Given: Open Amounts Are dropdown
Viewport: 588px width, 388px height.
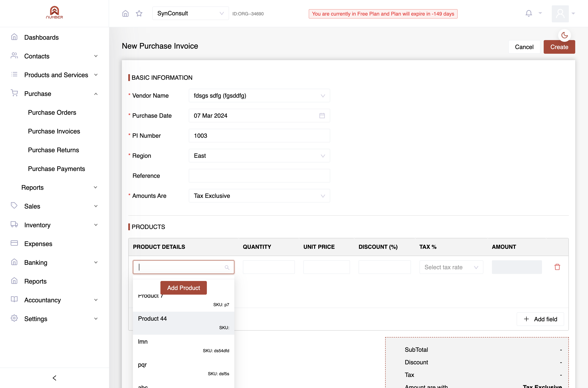Looking at the screenshot, I should click(259, 196).
